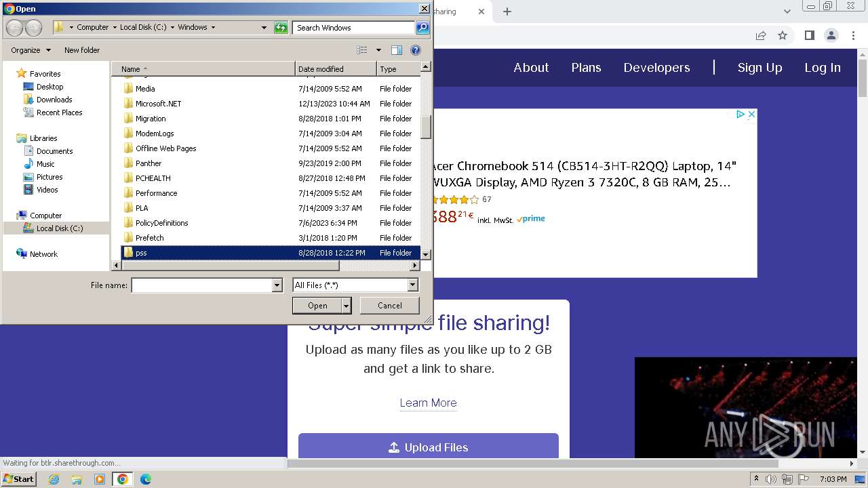Screen dimensions: 868x488
Task: Expand the Windows breadcrumb arrow
Action: coord(213,28)
